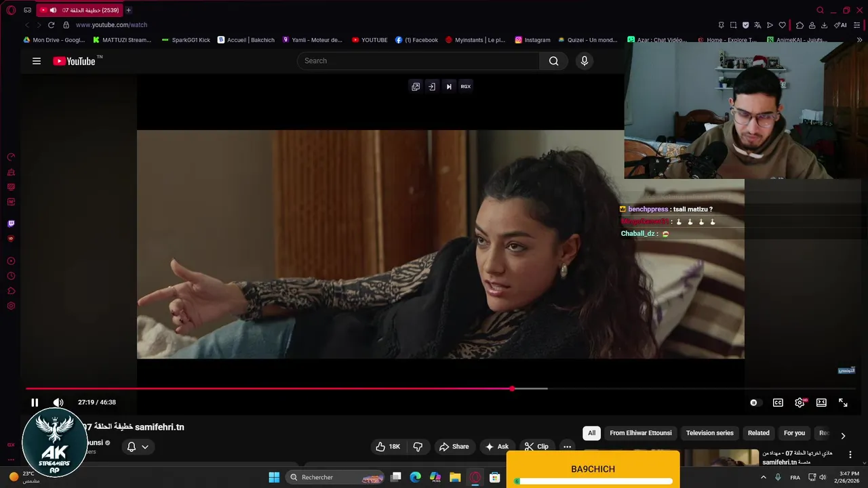The image size is (868, 488).
Task: Select Television series chip
Action: point(710,433)
